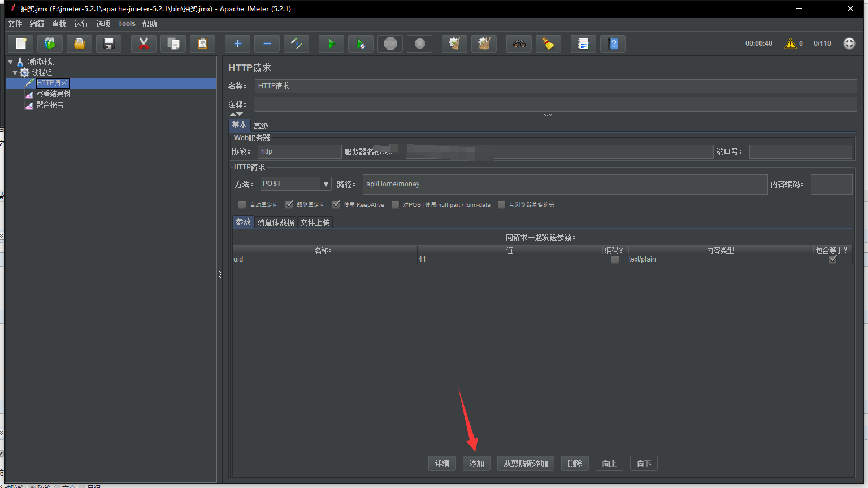Stop the test with stop sign icon

pyautogui.click(x=390, y=43)
